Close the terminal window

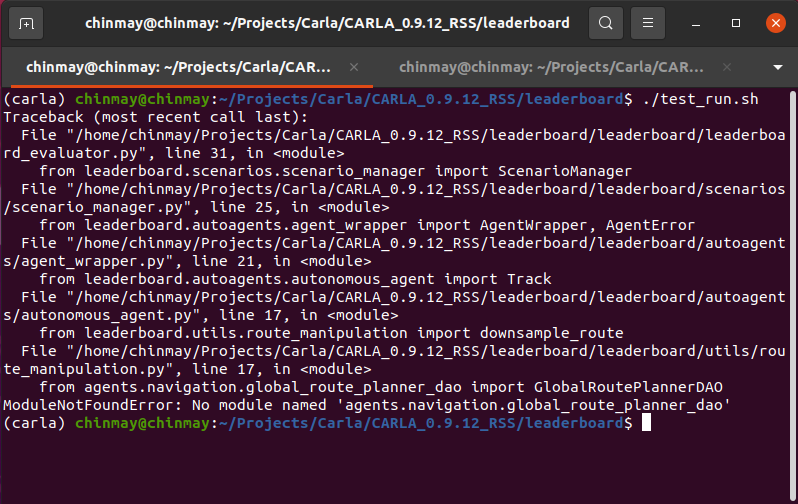click(x=776, y=23)
